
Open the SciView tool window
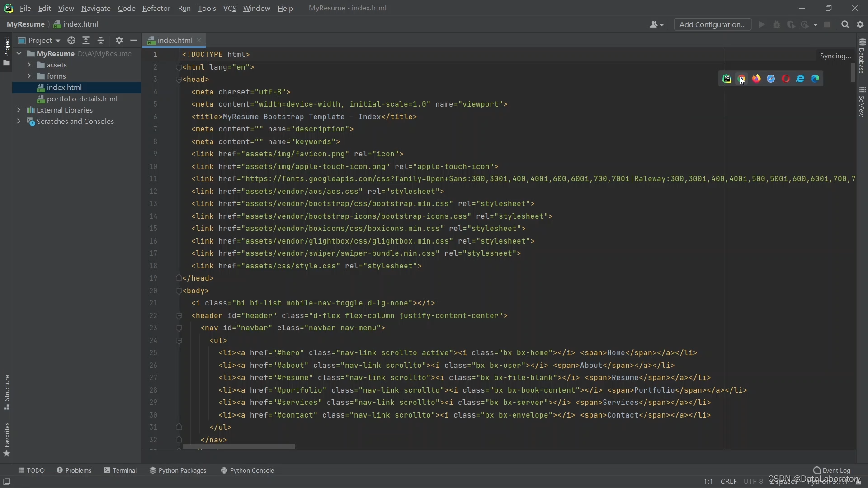tap(862, 102)
